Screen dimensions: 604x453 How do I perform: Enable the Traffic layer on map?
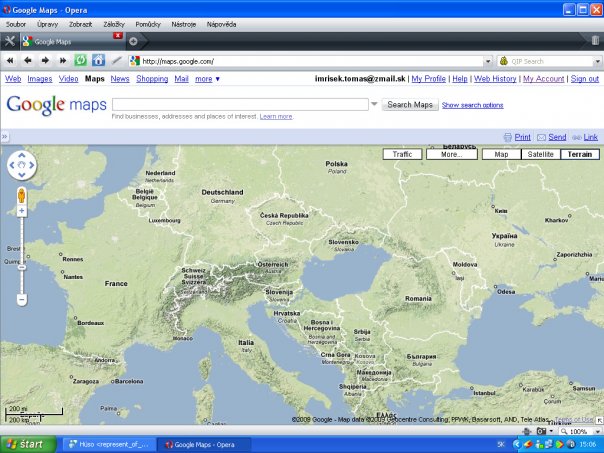point(403,154)
